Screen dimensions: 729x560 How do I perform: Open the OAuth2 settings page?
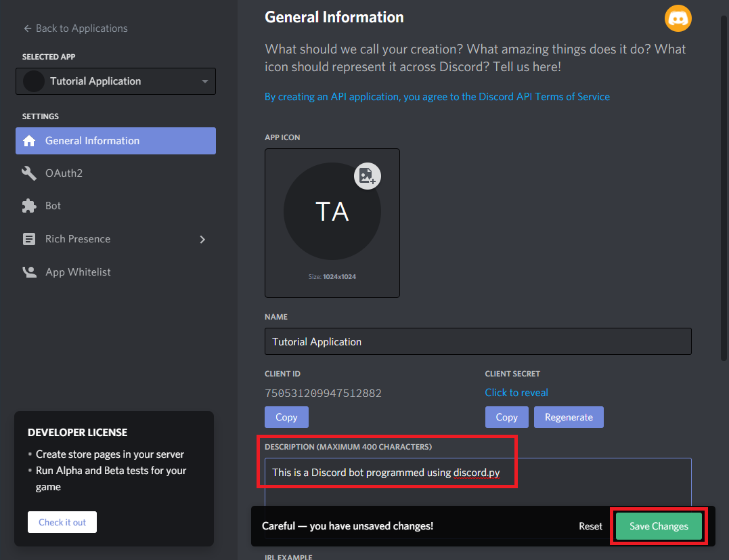pyautogui.click(x=64, y=173)
